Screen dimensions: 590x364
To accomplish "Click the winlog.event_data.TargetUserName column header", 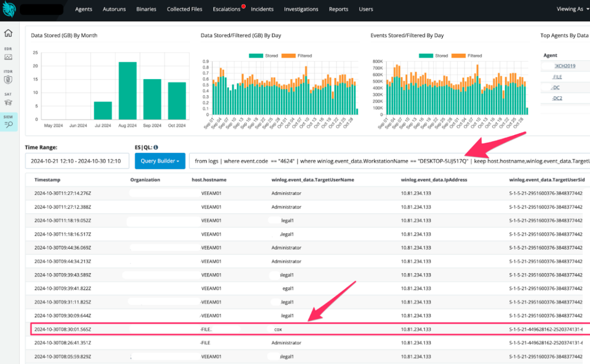I will point(313,180).
